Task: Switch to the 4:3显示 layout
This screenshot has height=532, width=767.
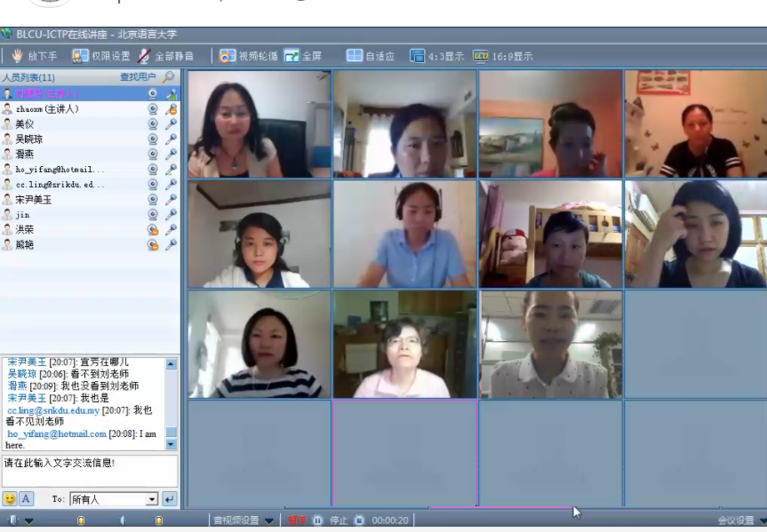Action: coord(417,56)
